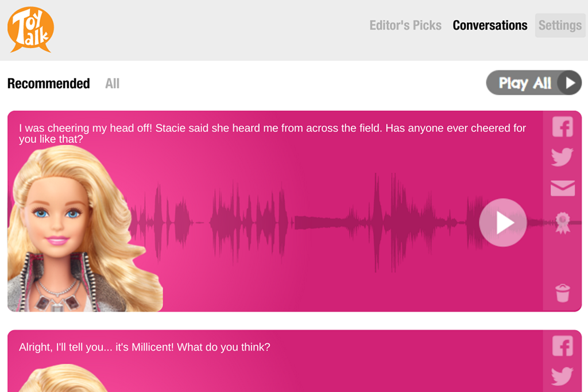Email the cheering conversation via envelope icon
The width and height of the screenshot is (588, 392).
563,188
